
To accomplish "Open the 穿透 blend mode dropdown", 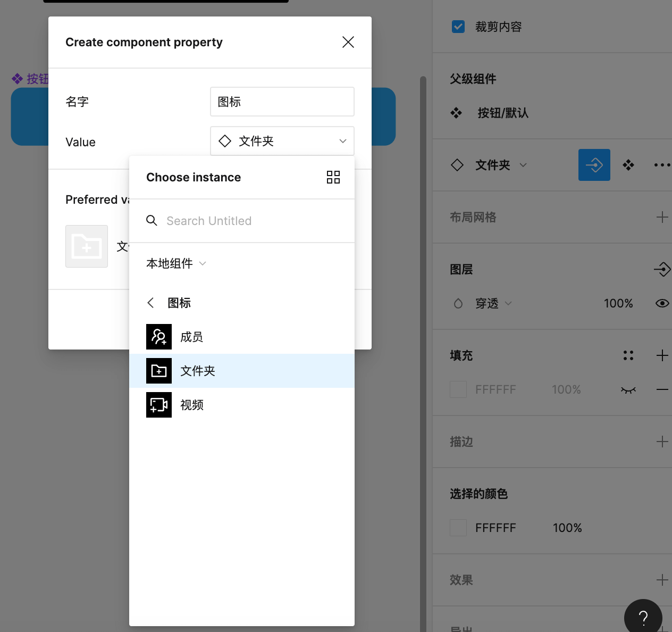I will click(493, 303).
